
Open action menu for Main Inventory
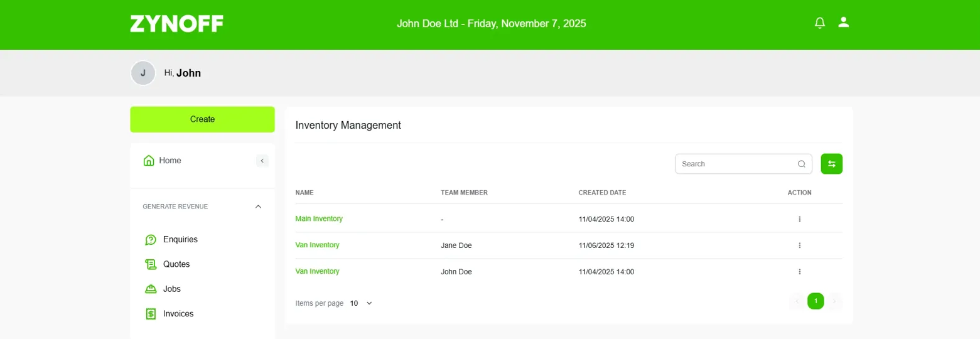(800, 219)
